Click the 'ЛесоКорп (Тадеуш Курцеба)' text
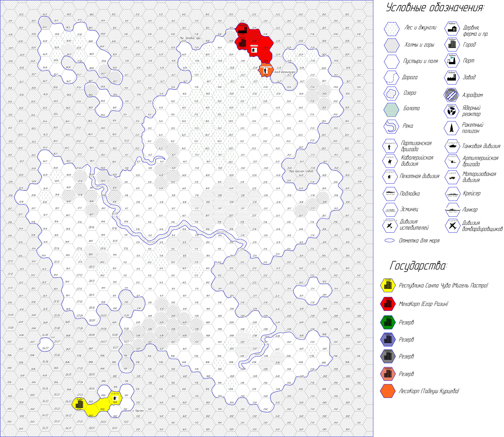The image size is (504, 437). pyautogui.click(x=429, y=391)
